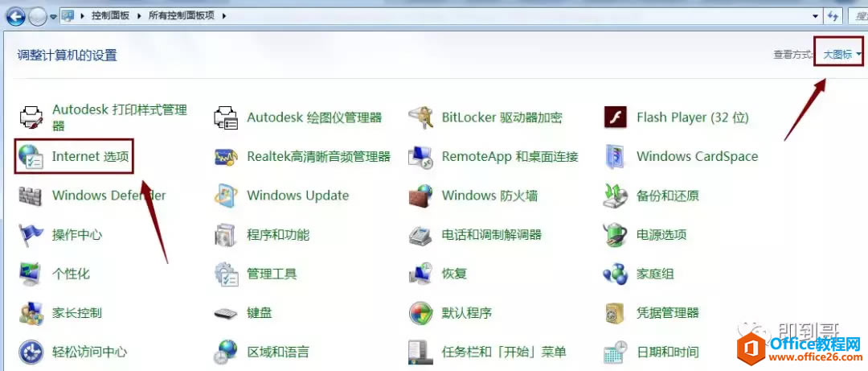Open the 程序和功能 text link
The image size is (868, 371).
pyautogui.click(x=278, y=234)
